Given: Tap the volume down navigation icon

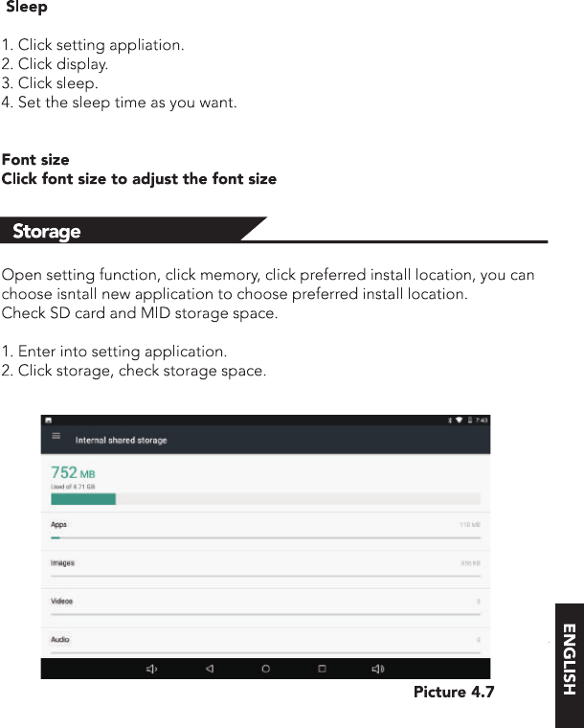Looking at the screenshot, I should pyautogui.click(x=152, y=669).
